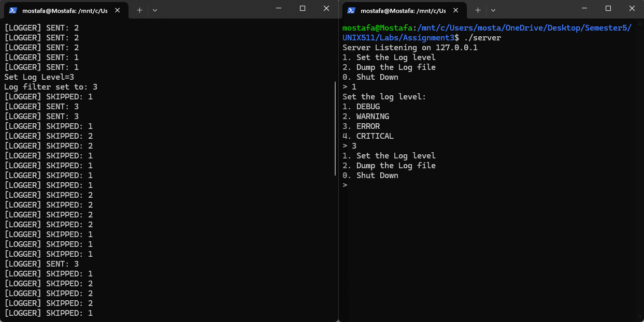Screen dimensions: 644x322
Task: Minimize the left logger terminal window
Action: coord(279,9)
